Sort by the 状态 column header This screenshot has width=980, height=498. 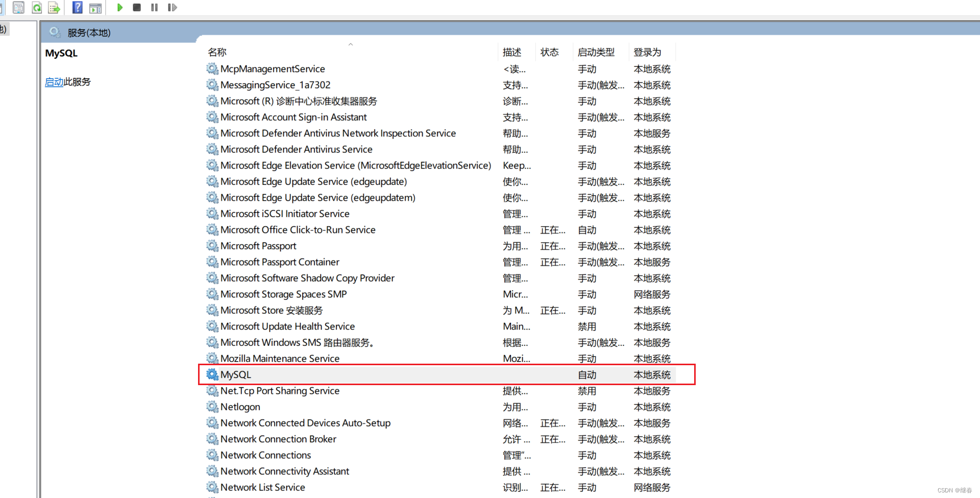pyautogui.click(x=550, y=52)
